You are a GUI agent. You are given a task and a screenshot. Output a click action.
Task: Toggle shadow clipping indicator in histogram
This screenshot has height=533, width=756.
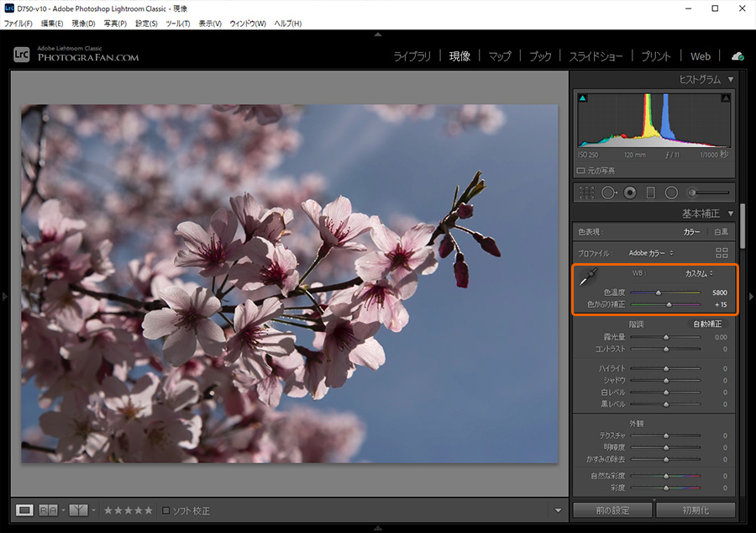(x=582, y=98)
